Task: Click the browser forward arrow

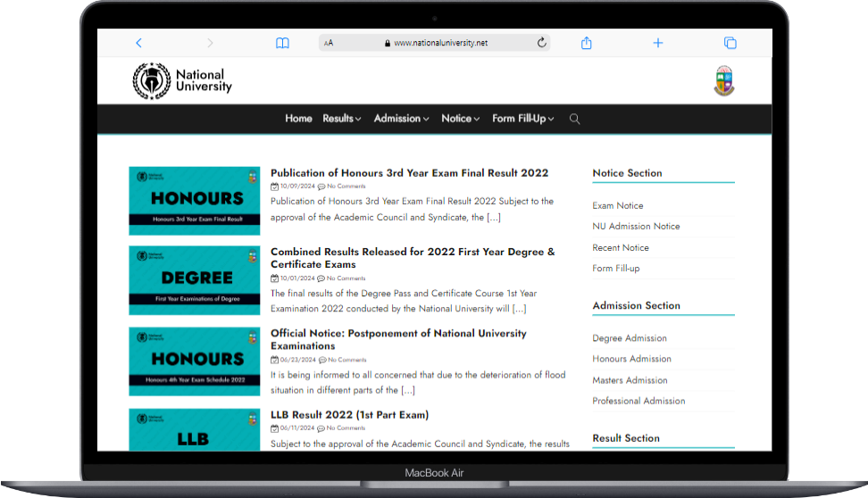Action: [210, 43]
